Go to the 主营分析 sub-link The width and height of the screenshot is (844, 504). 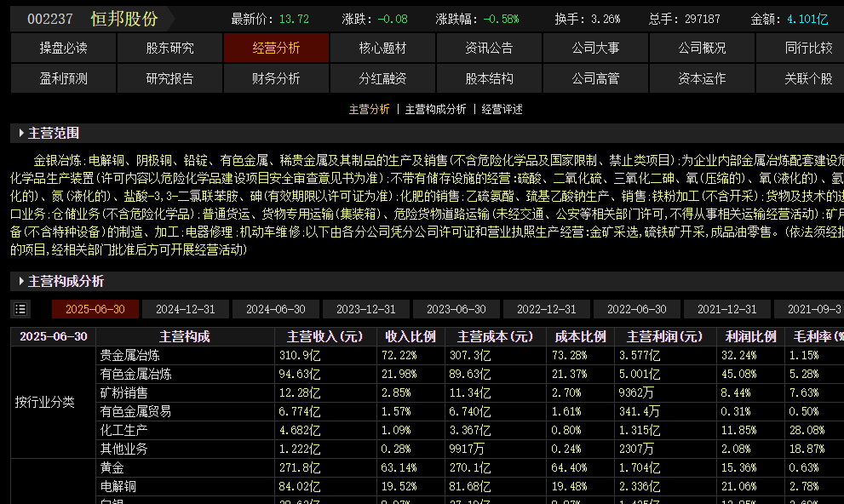coord(369,109)
